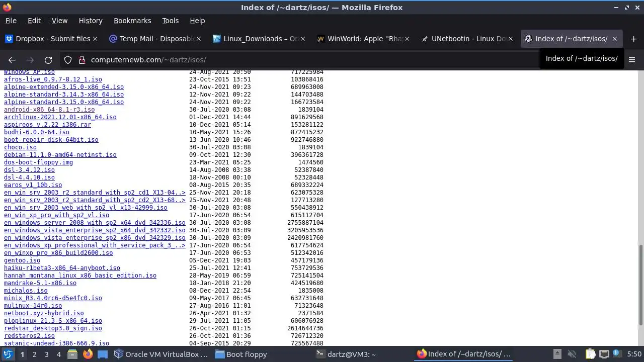The height and width of the screenshot is (362, 644).
Task: Download netboot.xyz-hybrid.iso
Action: coord(44,313)
